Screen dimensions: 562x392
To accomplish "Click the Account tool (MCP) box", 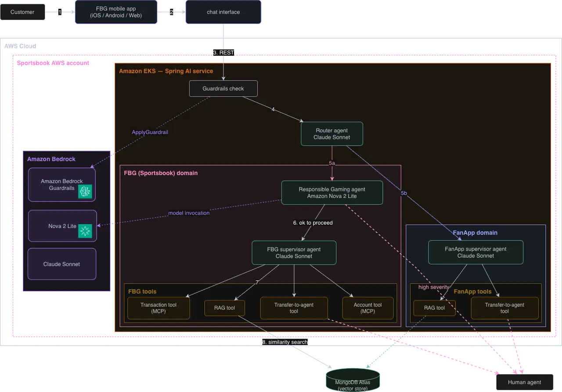I will click(368, 308).
